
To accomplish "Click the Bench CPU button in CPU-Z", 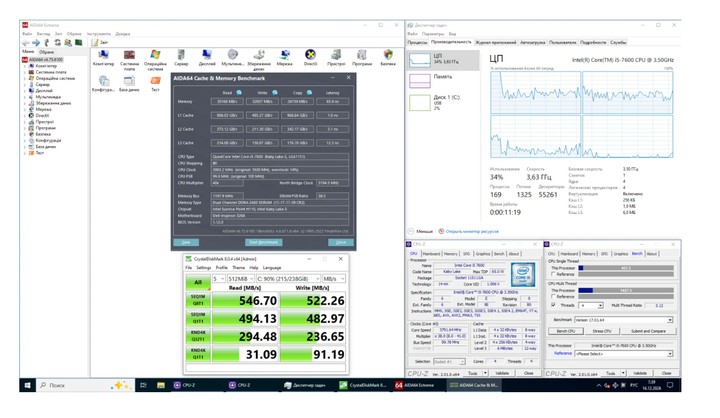I will [565, 331].
